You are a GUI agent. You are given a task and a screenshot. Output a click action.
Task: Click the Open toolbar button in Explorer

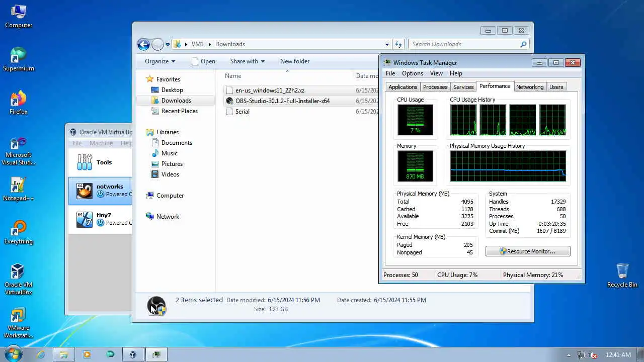pos(203,61)
